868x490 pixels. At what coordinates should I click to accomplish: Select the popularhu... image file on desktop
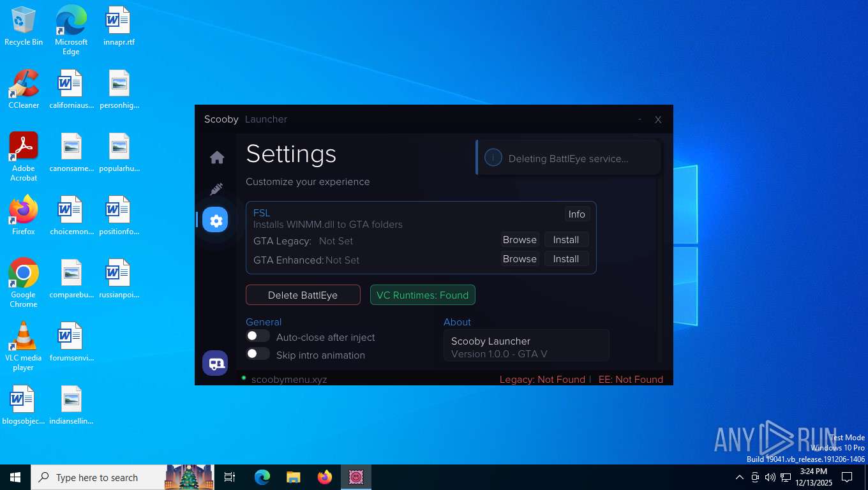(x=119, y=152)
